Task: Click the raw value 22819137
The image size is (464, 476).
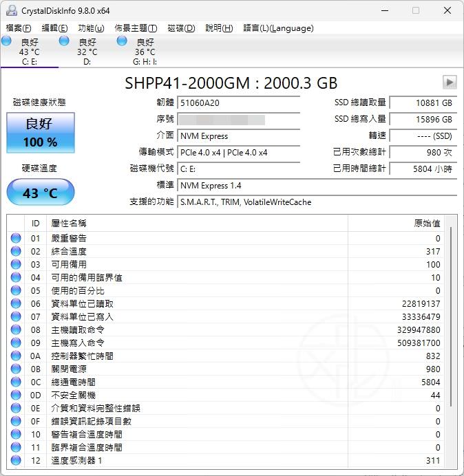Action: point(421,303)
